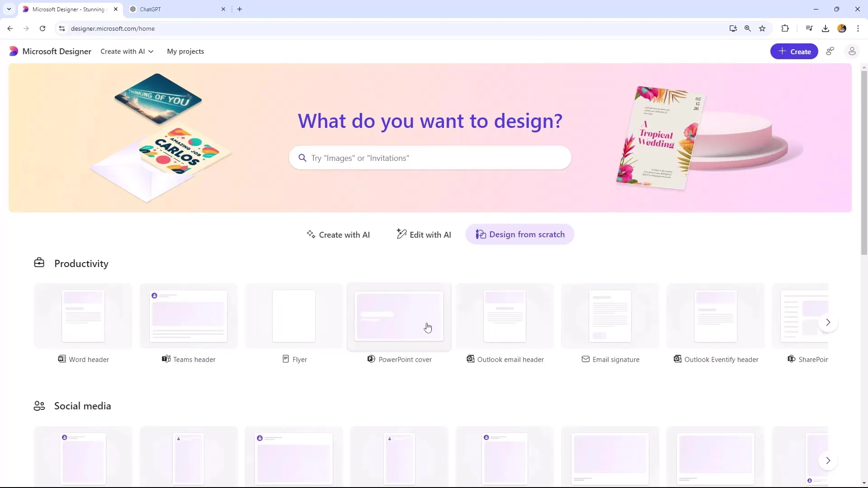The image size is (868, 488).
Task: Reload the current page
Action: click(x=42, y=28)
